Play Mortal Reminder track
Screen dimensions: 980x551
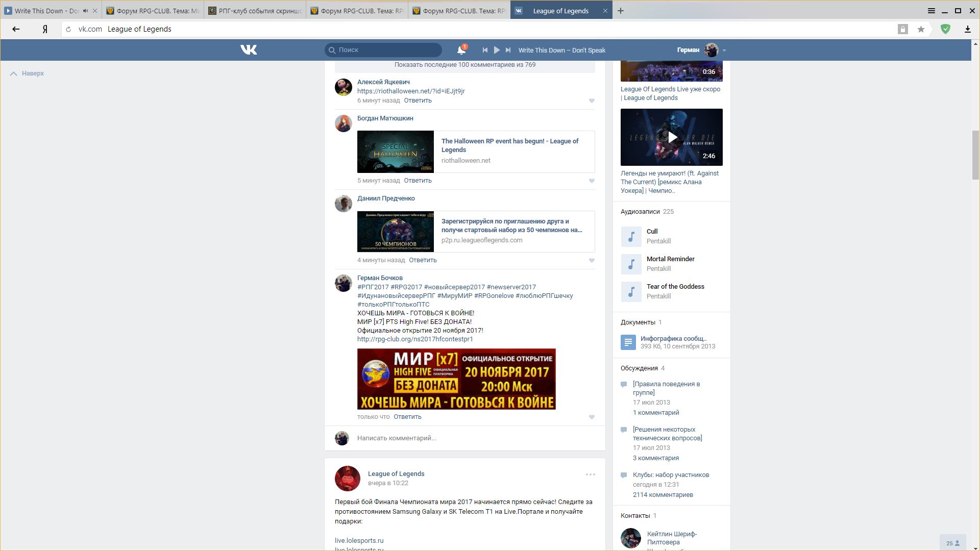pyautogui.click(x=631, y=264)
